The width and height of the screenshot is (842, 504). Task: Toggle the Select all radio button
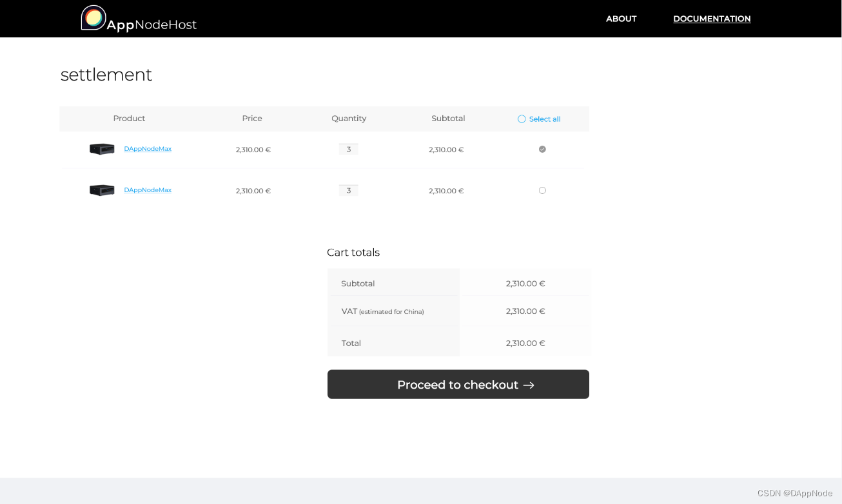[x=522, y=119]
